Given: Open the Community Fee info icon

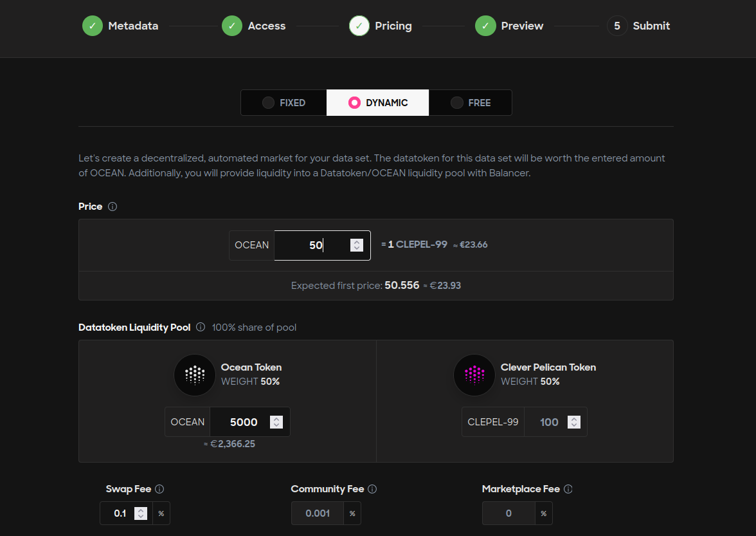Looking at the screenshot, I should click(372, 489).
